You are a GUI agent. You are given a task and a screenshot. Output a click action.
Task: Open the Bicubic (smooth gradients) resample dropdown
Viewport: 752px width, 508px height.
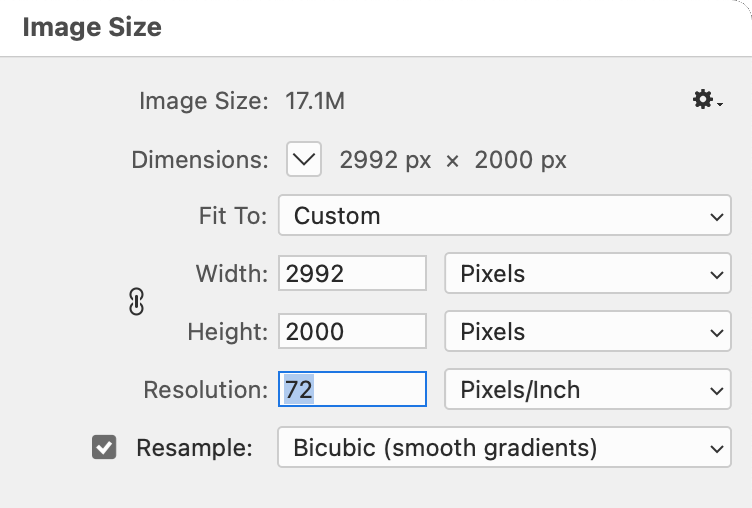[x=504, y=448]
